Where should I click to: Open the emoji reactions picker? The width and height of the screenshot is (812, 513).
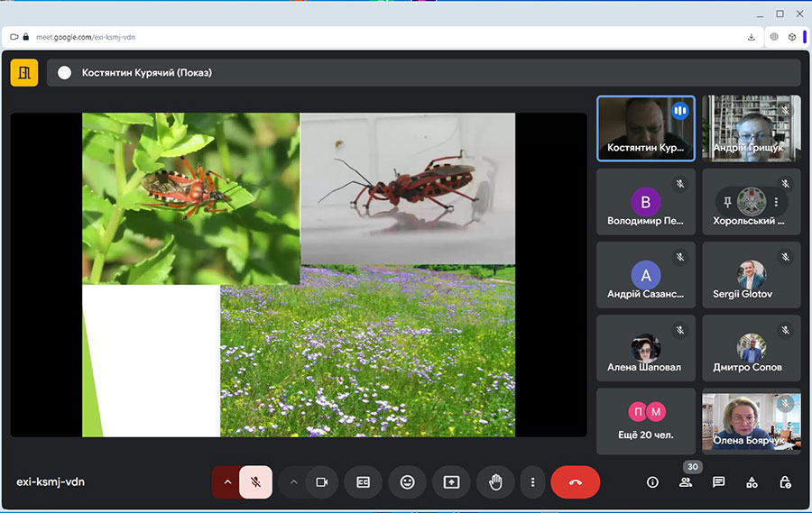pyautogui.click(x=408, y=482)
